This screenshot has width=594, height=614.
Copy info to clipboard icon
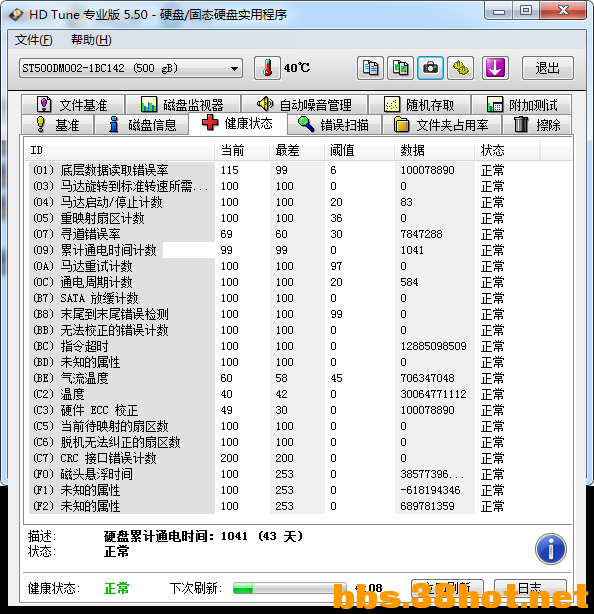point(370,68)
